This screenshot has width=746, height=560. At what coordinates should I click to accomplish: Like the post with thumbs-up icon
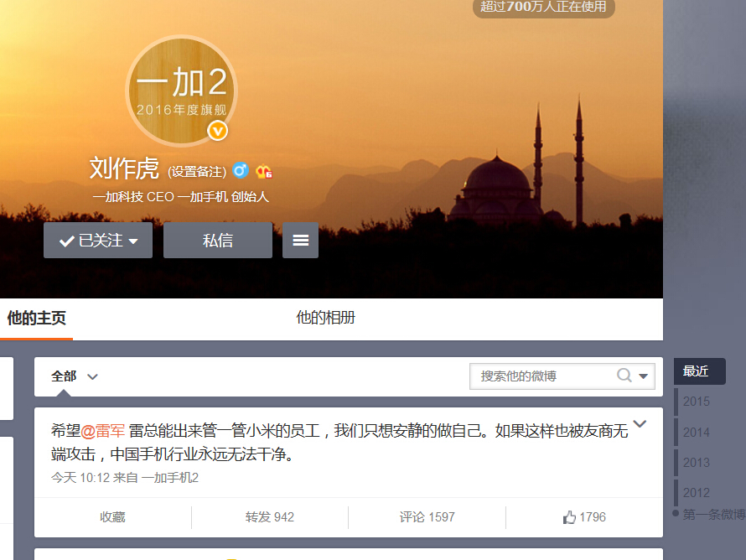click(x=584, y=517)
